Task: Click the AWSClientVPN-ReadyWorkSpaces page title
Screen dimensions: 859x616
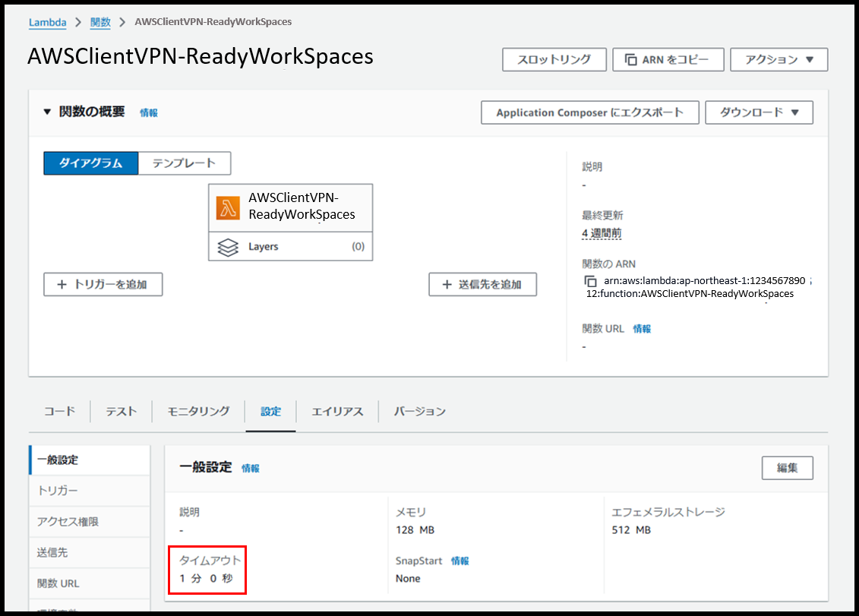Action: coord(201,56)
